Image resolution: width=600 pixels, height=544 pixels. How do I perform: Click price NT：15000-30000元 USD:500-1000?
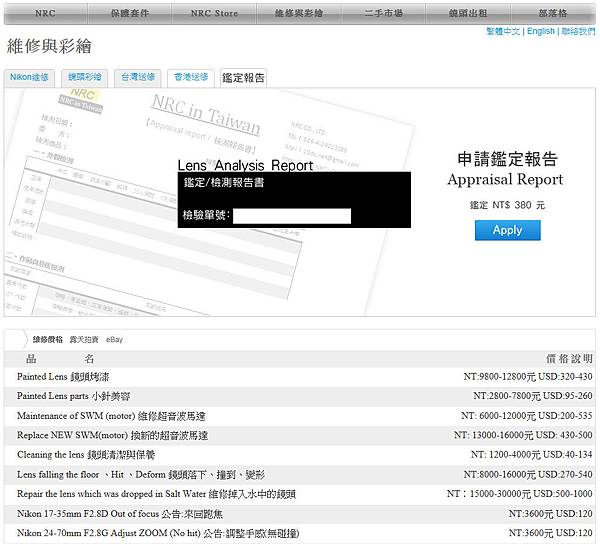[x=520, y=494]
